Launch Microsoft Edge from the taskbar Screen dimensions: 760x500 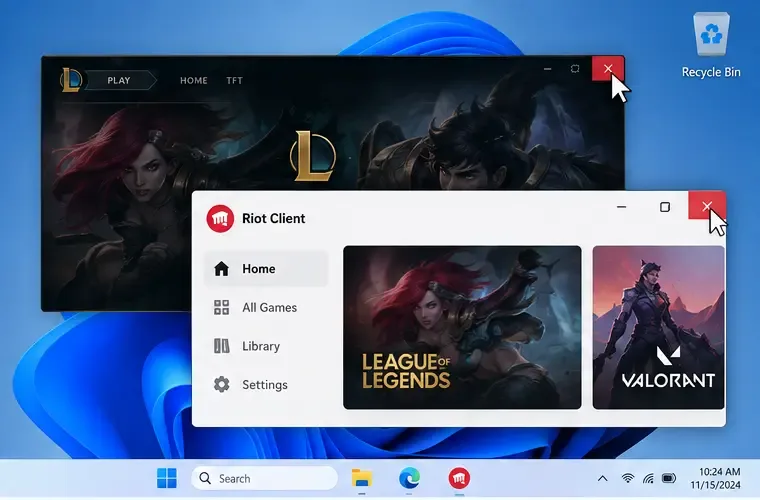click(410, 479)
